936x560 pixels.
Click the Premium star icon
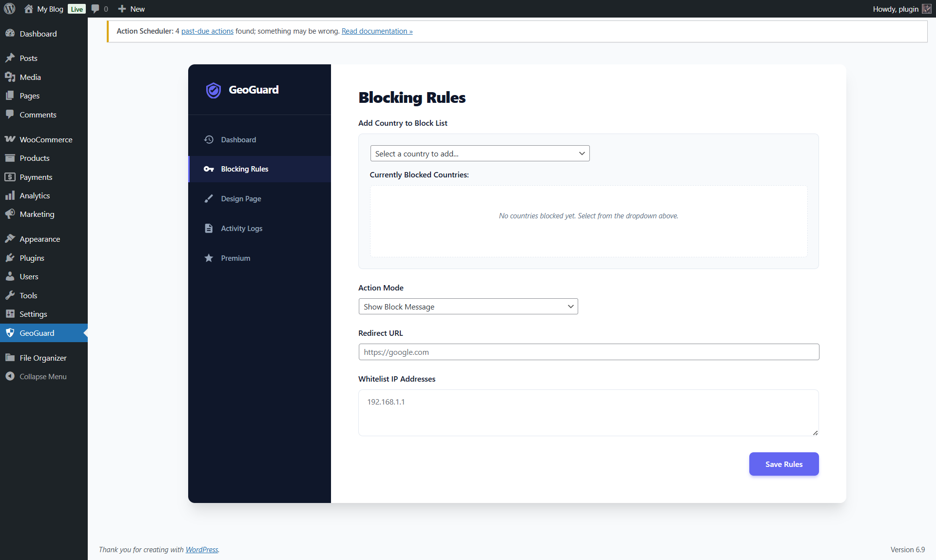pos(209,258)
